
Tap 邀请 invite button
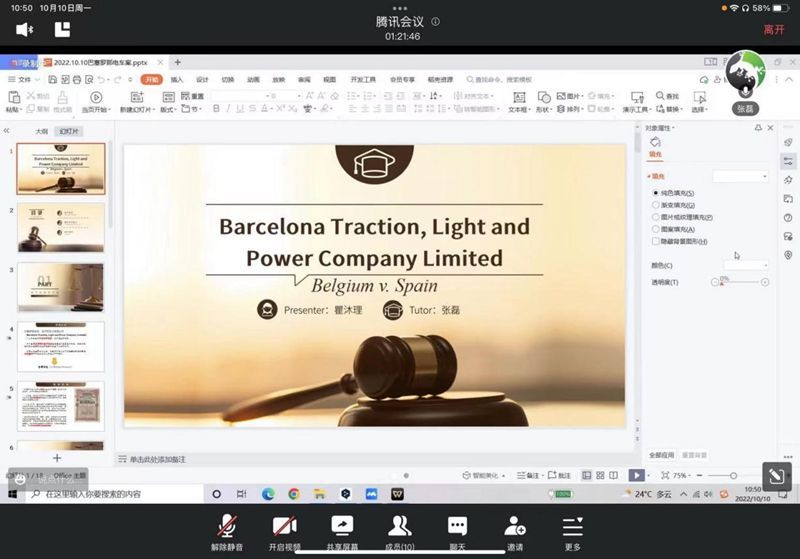[x=515, y=532]
